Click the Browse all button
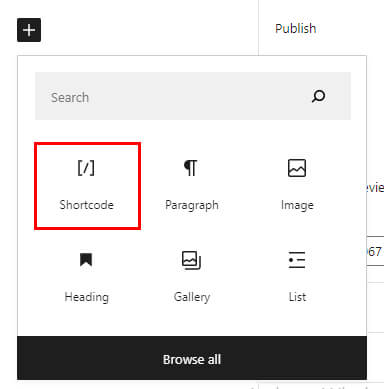 (192, 358)
